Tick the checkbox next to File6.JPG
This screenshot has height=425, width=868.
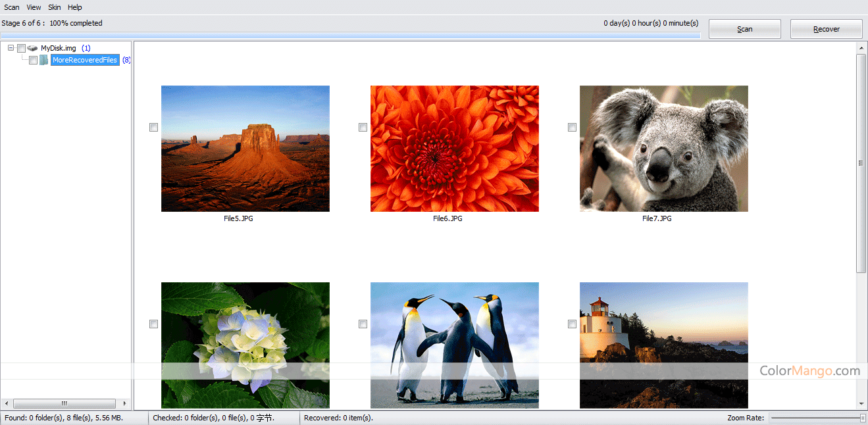pos(363,128)
